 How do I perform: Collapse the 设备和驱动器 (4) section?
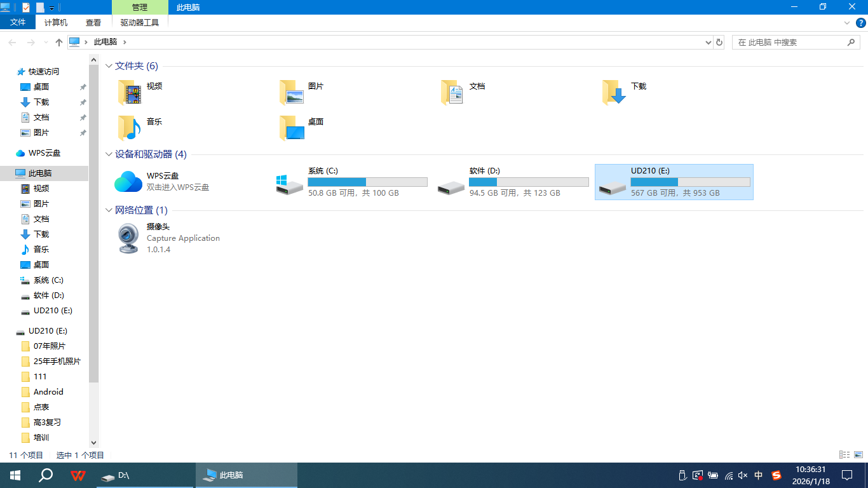[109, 154]
